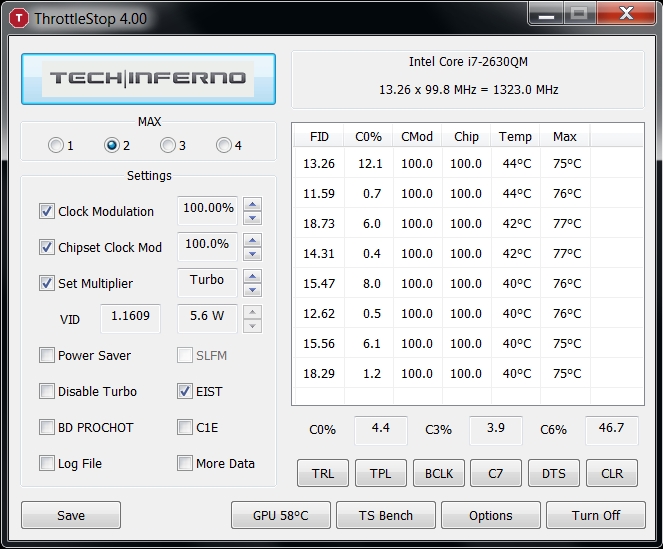663x549 pixels.
Task: Click the VID 1.1609 value box
Action: [x=130, y=318]
